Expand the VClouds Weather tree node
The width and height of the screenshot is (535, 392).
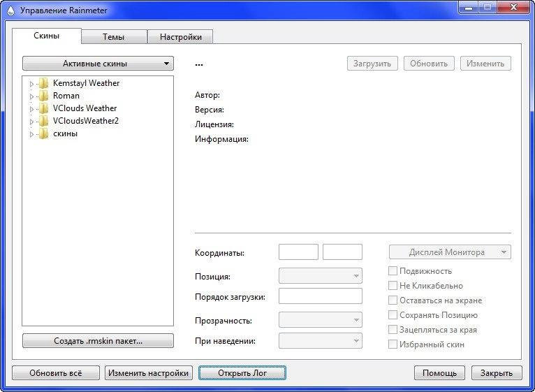click(x=31, y=109)
